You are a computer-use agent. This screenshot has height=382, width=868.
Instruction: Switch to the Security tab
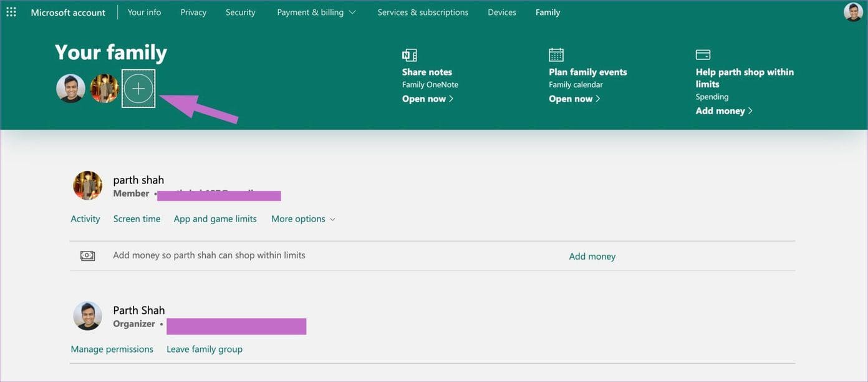241,12
